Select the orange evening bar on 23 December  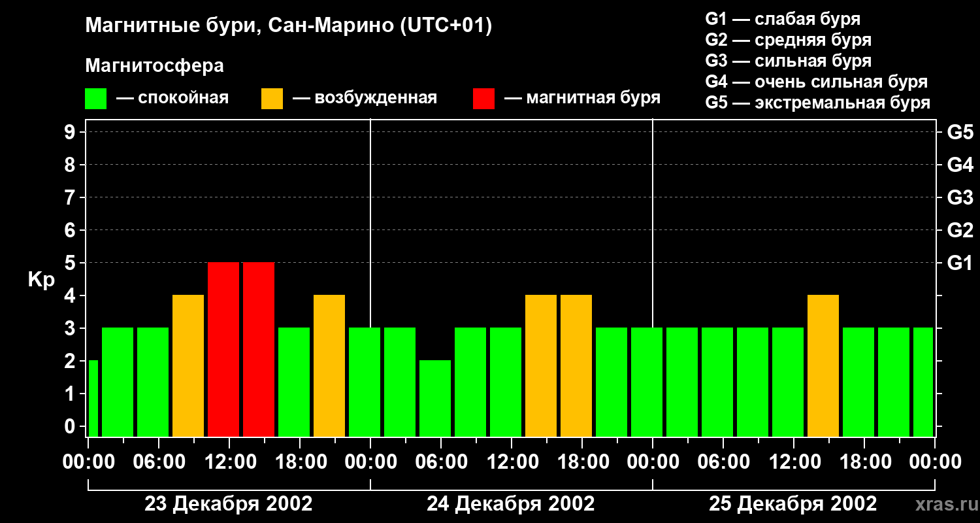329,365
